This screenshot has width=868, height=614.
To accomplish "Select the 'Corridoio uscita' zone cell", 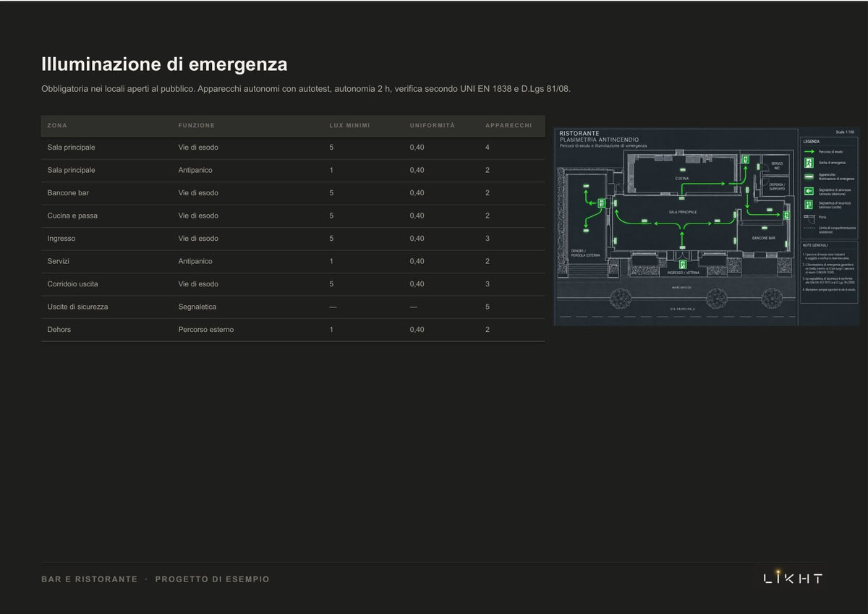I will 73,284.
